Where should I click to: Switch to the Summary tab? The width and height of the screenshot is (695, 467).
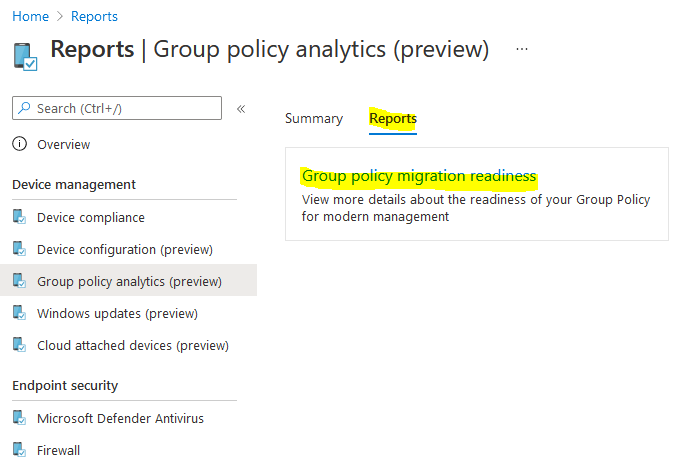(314, 118)
